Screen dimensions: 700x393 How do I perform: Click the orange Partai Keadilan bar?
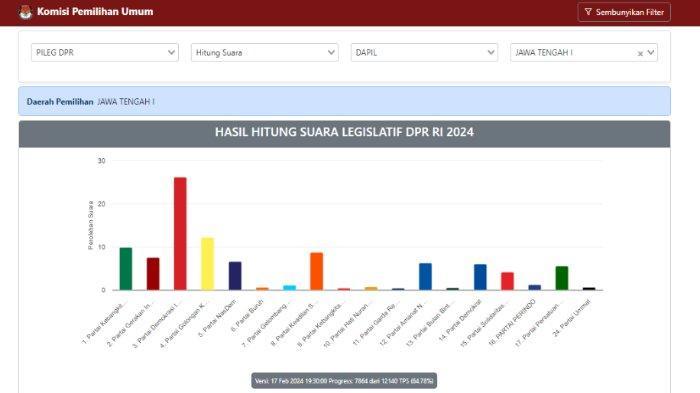pos(317,272)
